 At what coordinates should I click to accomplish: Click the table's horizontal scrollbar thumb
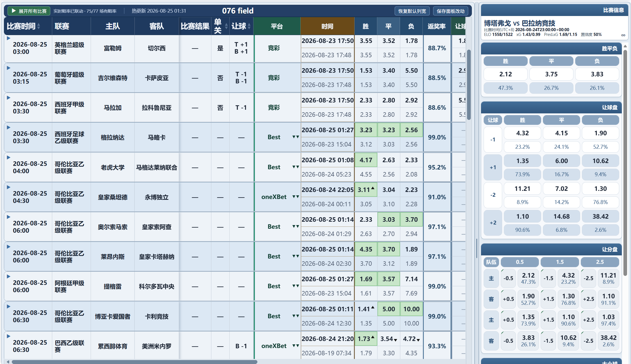134,362
